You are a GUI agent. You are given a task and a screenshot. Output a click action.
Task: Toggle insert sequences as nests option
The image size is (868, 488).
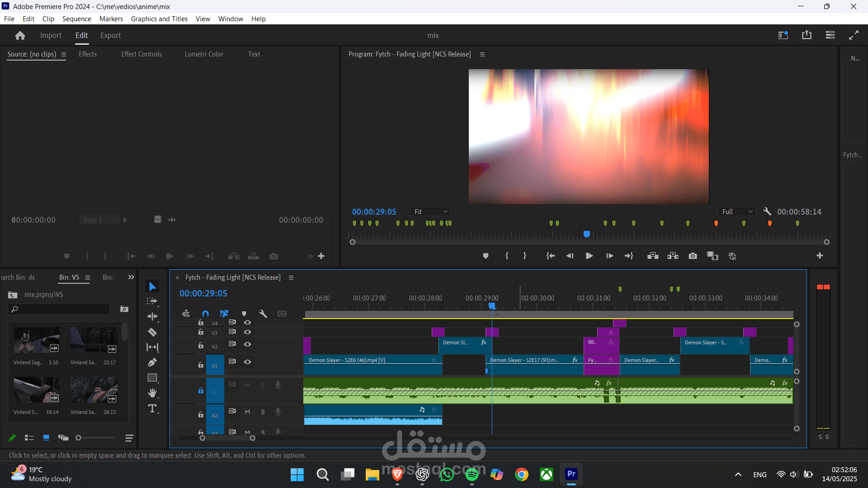[186, 314]
